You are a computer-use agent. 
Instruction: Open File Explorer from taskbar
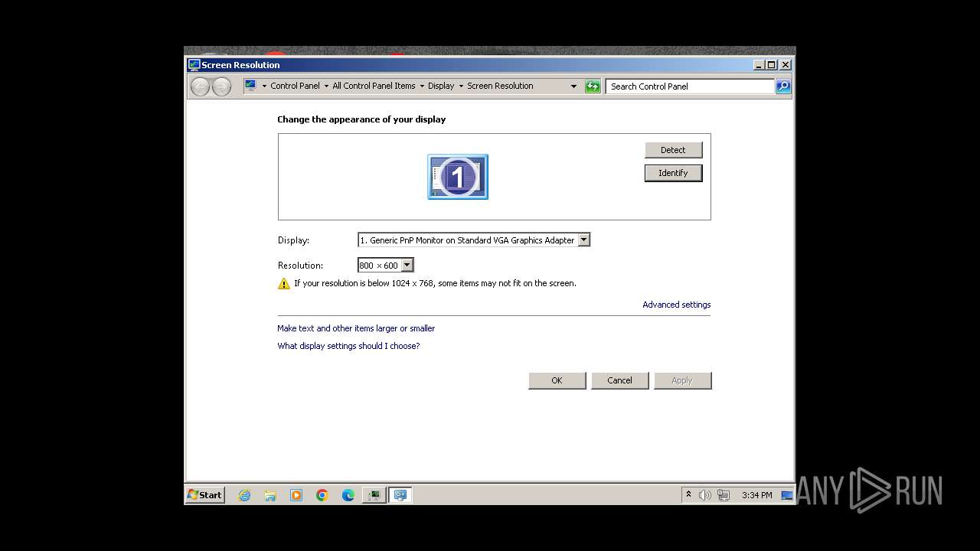(270, 495)
